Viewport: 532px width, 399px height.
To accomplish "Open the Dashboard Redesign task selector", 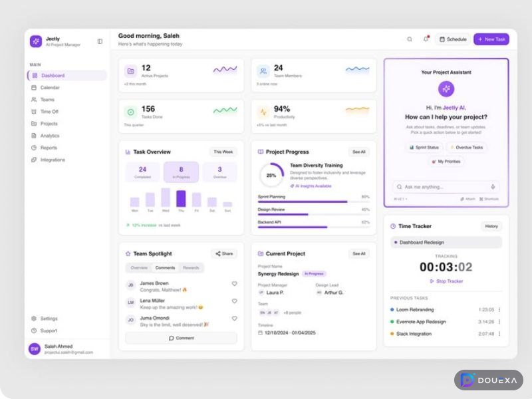I will (446, 242).
